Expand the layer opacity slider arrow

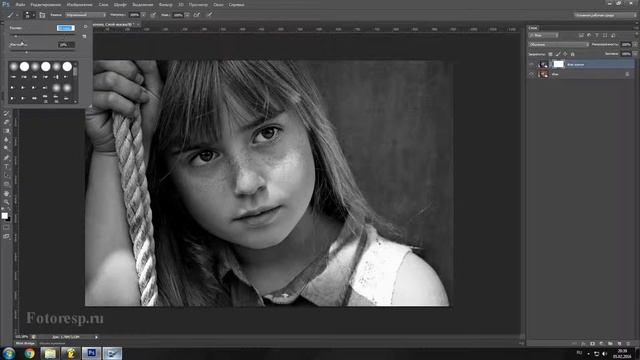click(x=635, y=44)
